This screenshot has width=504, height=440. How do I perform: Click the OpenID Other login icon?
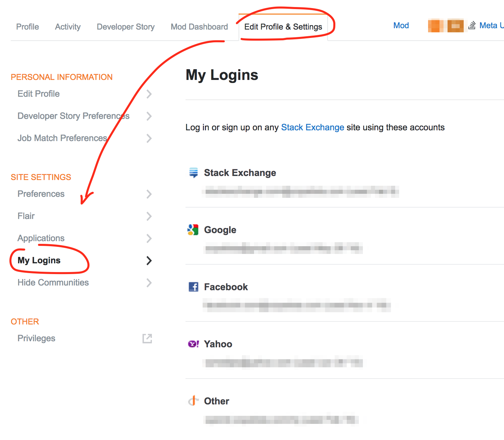point(193,401)
